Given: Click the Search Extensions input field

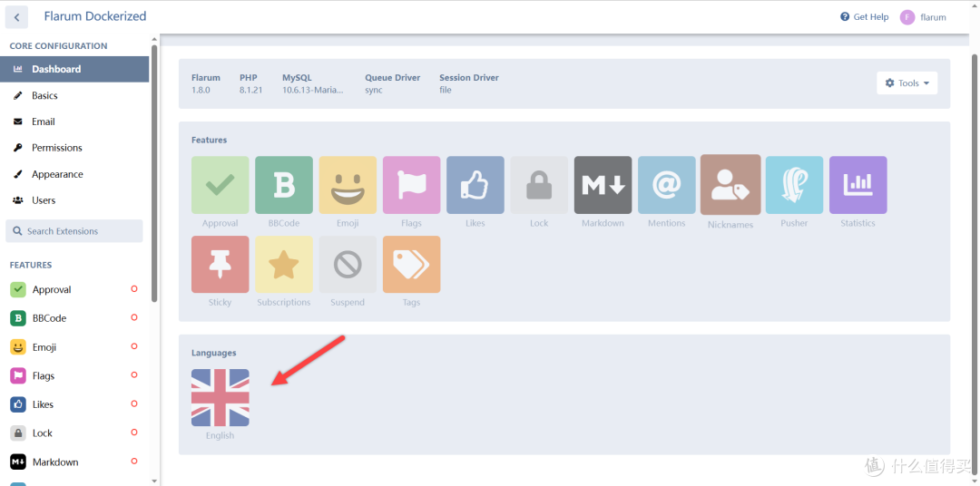Looking at the screenshot, I should 73,231.
